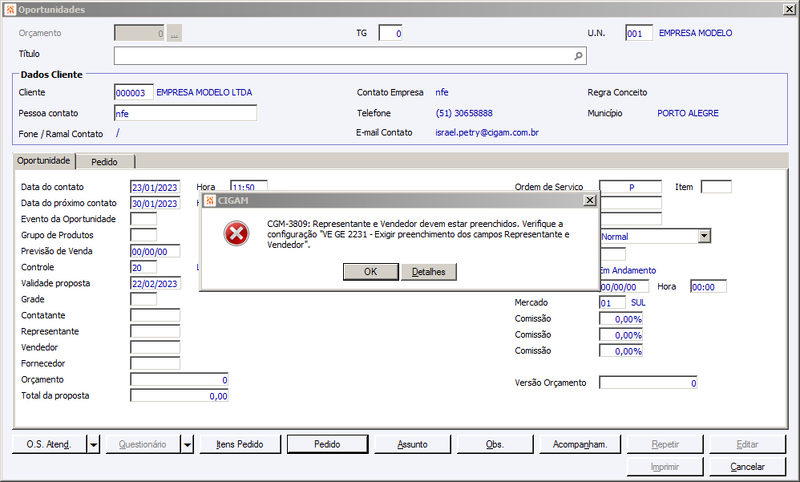Click the Versão Orçamento field
Screen dimensions: 800x482
click(648, 383)
